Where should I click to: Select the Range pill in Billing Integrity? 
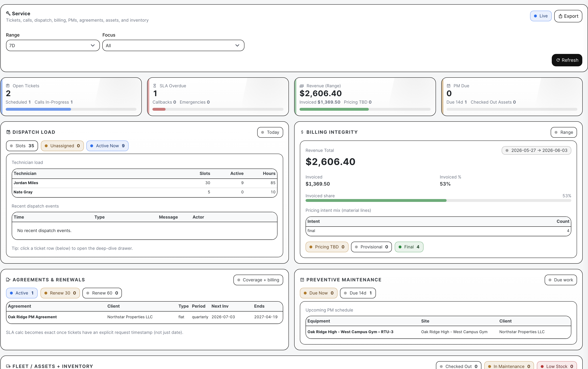coord(564,132)
